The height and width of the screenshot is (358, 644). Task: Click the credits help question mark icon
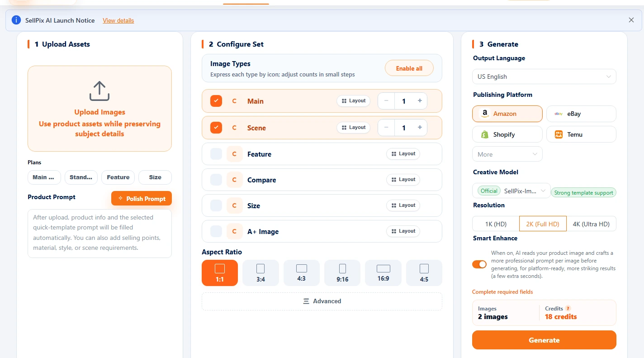(568, 309)
